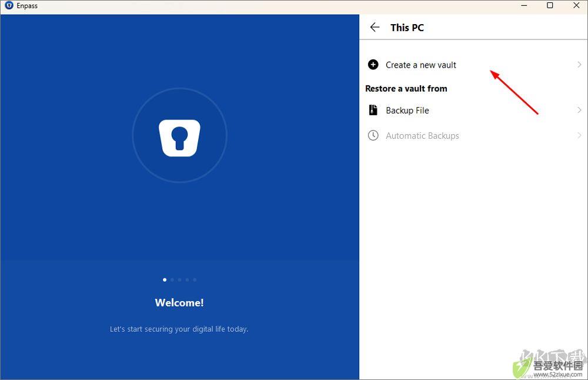Image resolution: width=588 pixels, height=380 pixels.
Task: Expand chevron on Create a new vault row
Action: pos(579,65)
